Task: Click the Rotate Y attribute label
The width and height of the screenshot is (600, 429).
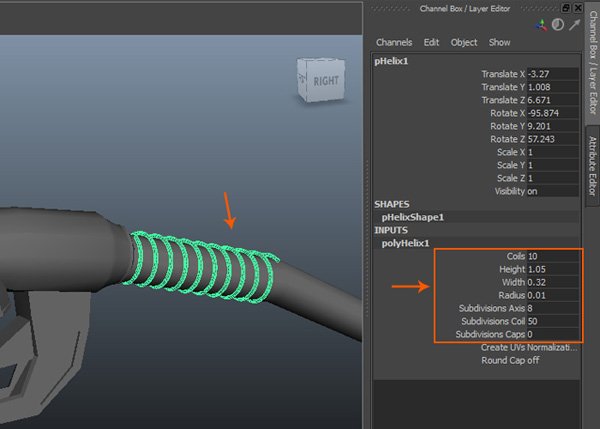Action: tap(507, 126)
